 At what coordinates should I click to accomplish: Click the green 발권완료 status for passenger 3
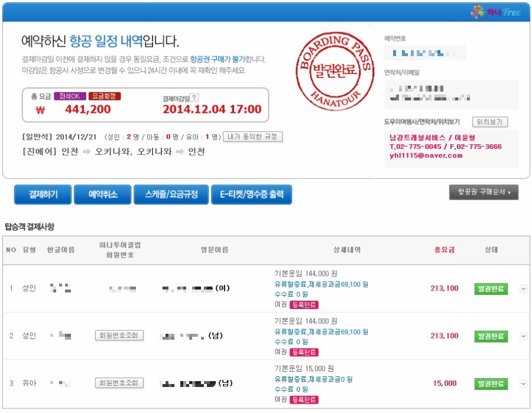[491, 384]
